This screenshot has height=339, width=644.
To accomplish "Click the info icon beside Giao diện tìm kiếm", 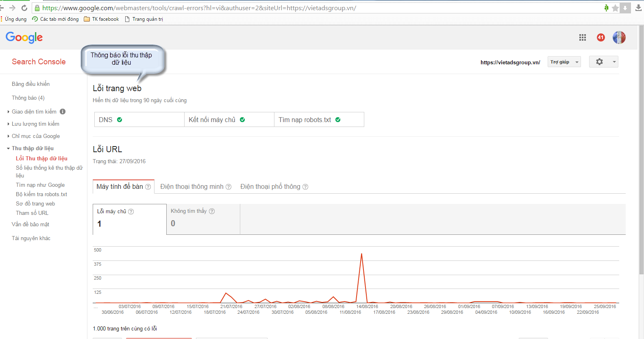I will coord(63,112).
